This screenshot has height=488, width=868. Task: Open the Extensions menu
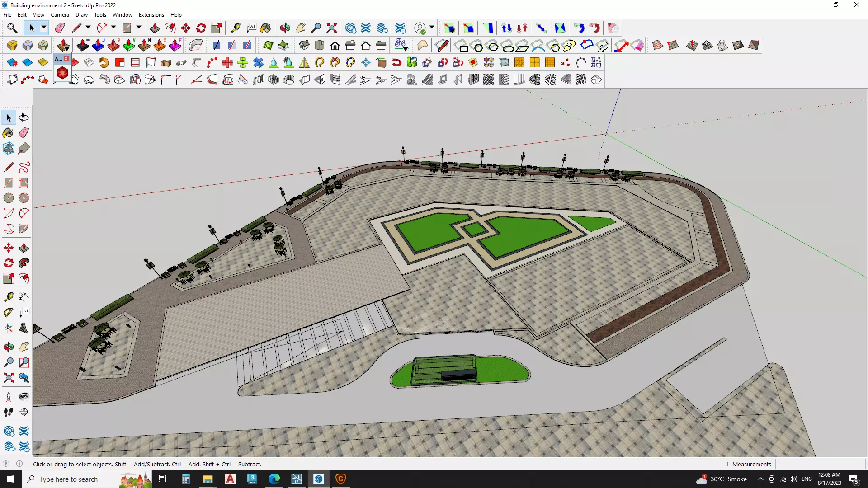pyautogui.click(x=151, y=15)
